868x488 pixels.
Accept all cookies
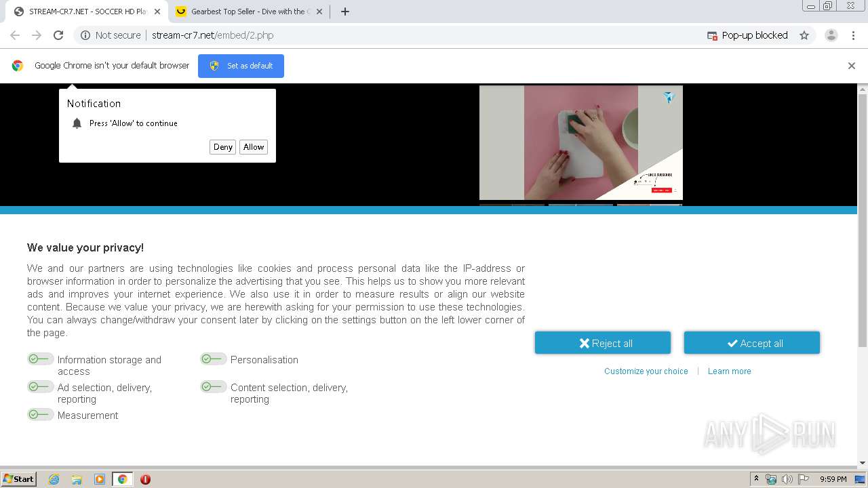click(752, 343)
